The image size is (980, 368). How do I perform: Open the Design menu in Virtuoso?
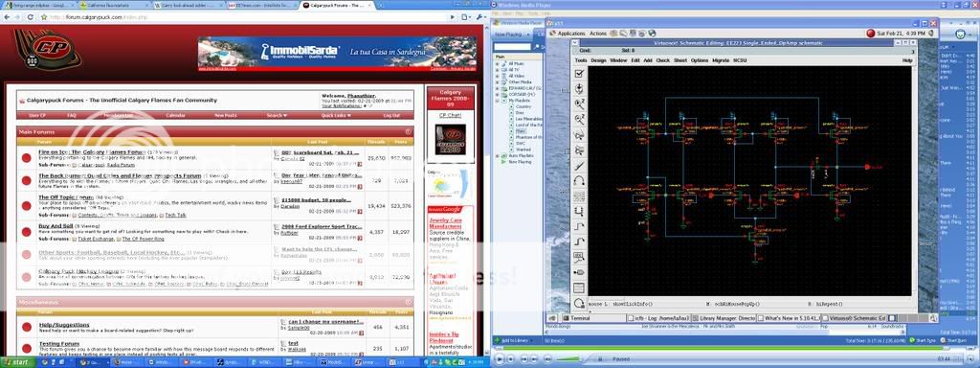click(x=598, y=60)
